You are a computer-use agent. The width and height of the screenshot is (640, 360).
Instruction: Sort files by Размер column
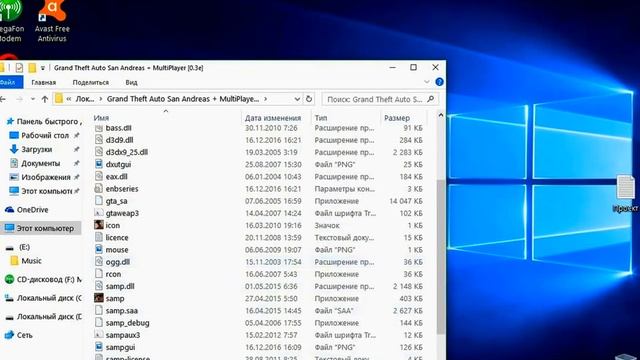397,118
